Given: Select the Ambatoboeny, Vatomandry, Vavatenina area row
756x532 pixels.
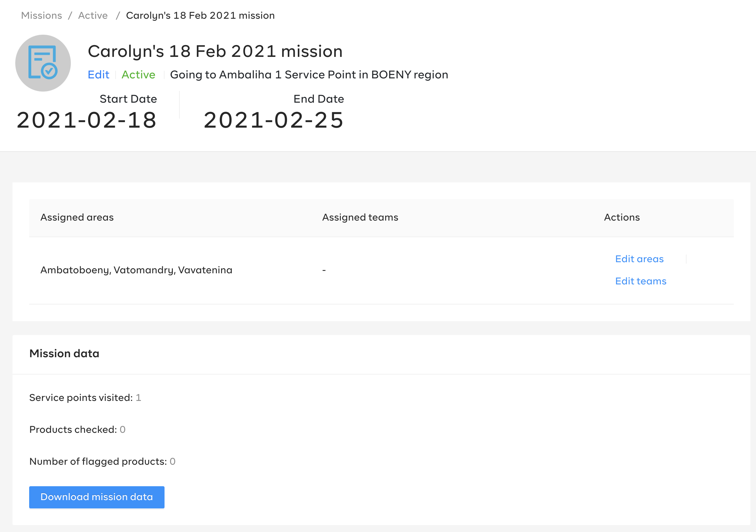Looking at the screenshot, I should click(137, 270).
